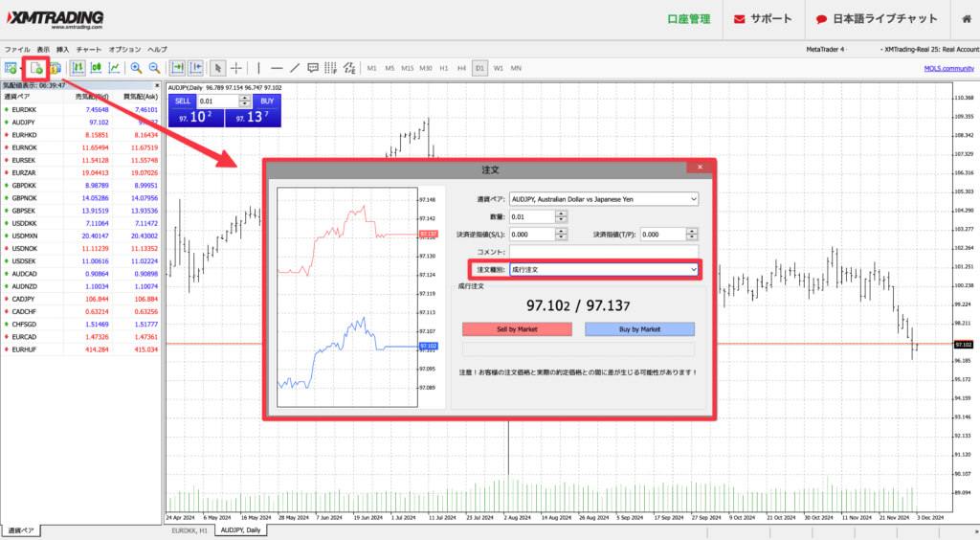Select the horizontal line tool
980x540 pixels.
tap(277, 68)
